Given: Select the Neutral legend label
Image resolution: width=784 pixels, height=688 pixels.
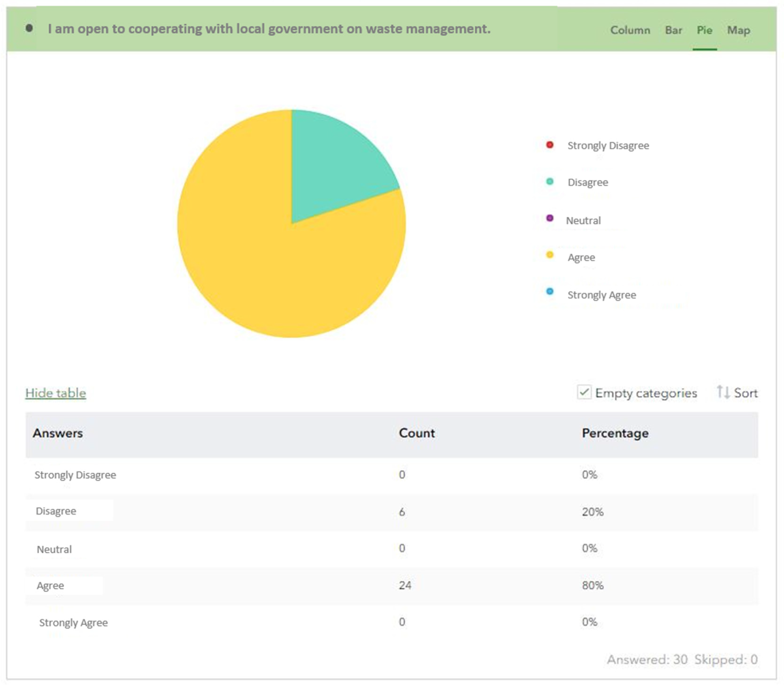Looking at the screenshot, I should 583,220.
